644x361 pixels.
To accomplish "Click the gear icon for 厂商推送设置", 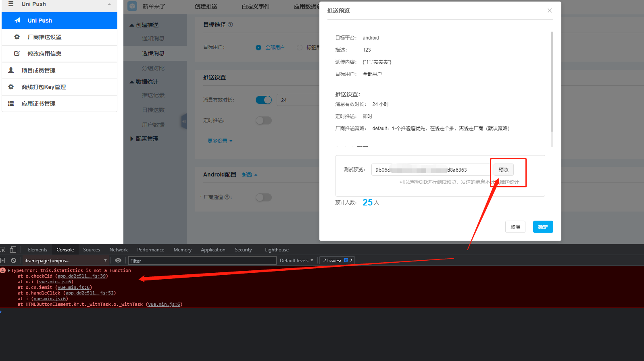I will (x=17, y=37).
